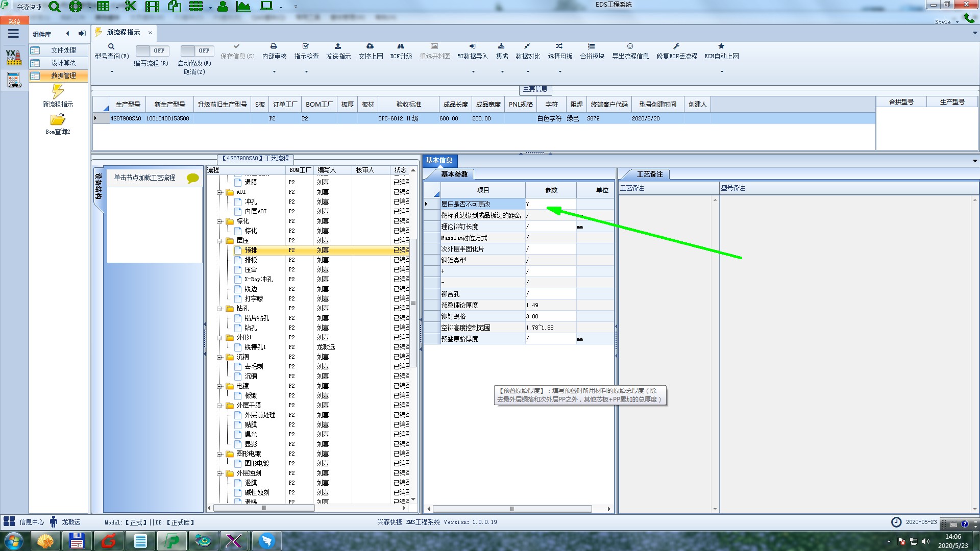Open 设计算法 in component library
Viewport: 980px width, 551px height.
pyautogui.click(x=58, y=63)
